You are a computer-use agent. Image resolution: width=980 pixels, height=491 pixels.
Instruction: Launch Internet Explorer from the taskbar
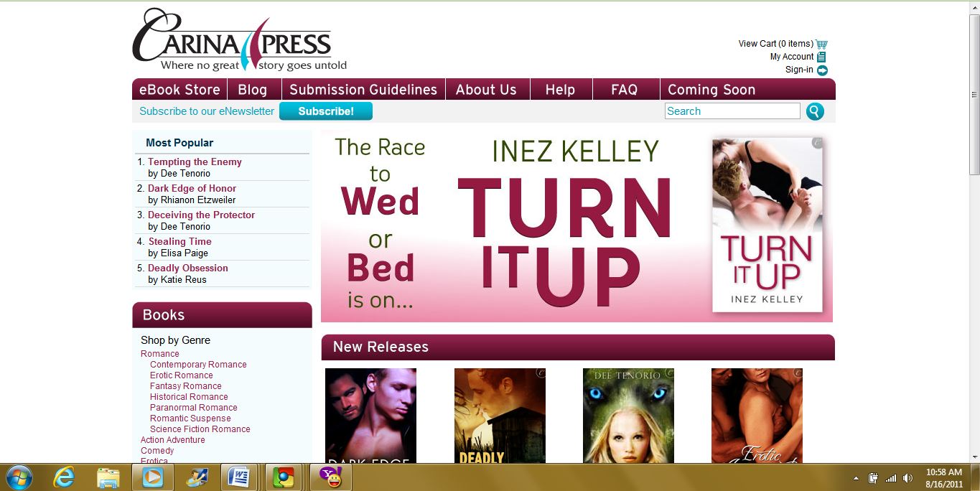point(64,477)
